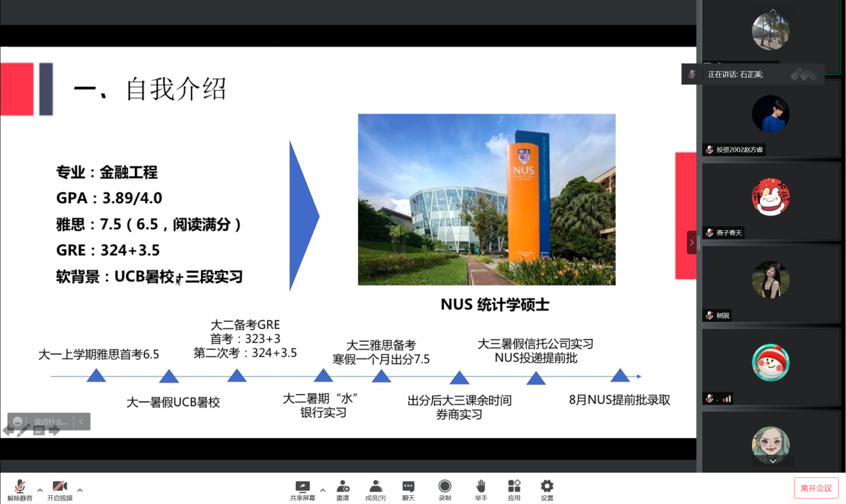Click muted mic icon beside 燕子春天

pos(709,232)
